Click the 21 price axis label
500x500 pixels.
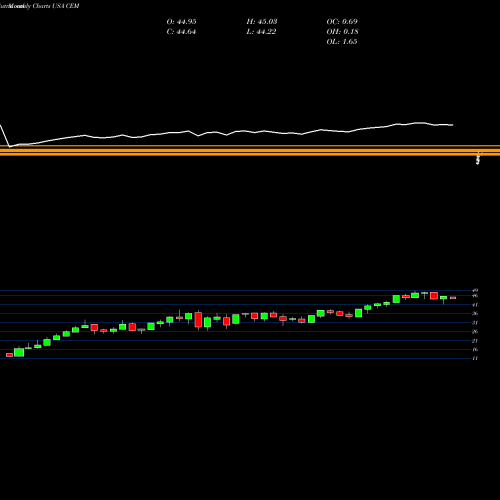point(475,341)
